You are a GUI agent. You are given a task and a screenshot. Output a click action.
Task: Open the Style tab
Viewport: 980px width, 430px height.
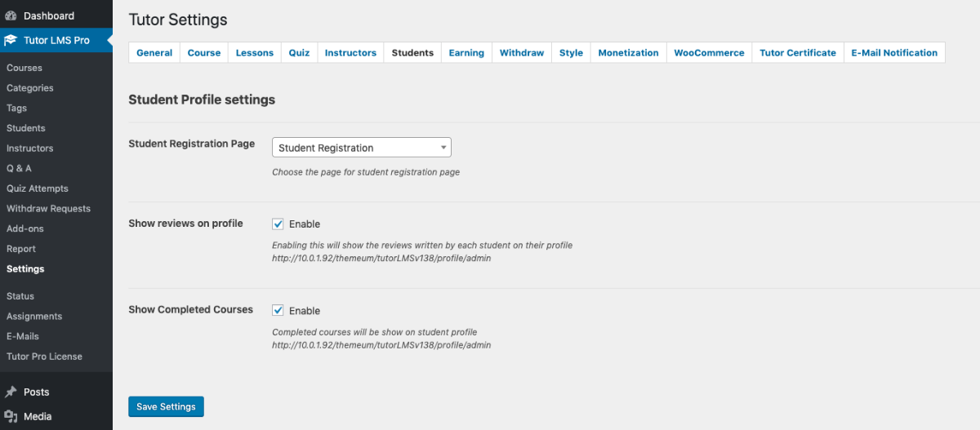[x=571, y=52]
